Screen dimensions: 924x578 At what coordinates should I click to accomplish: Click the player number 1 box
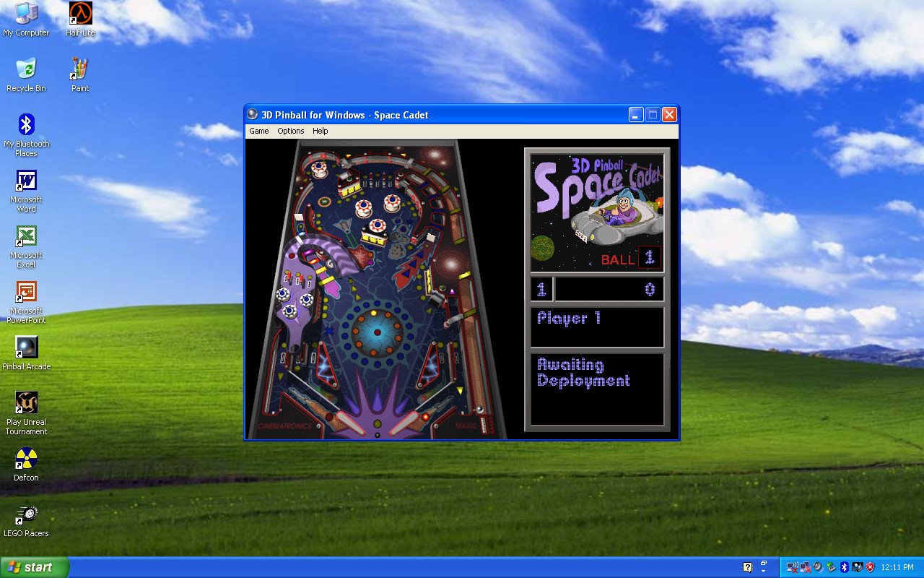pos(541,290)
